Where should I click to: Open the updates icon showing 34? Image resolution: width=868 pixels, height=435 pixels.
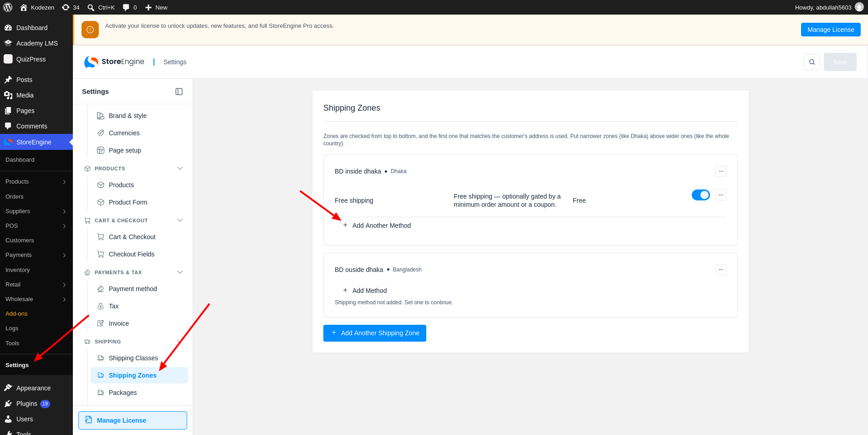[x=71, y=7]
